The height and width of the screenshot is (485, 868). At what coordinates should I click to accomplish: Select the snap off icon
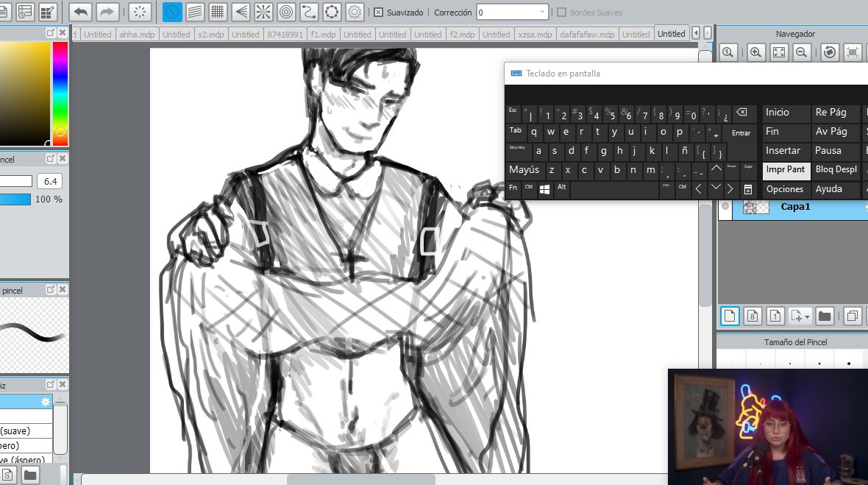(172, 12)
